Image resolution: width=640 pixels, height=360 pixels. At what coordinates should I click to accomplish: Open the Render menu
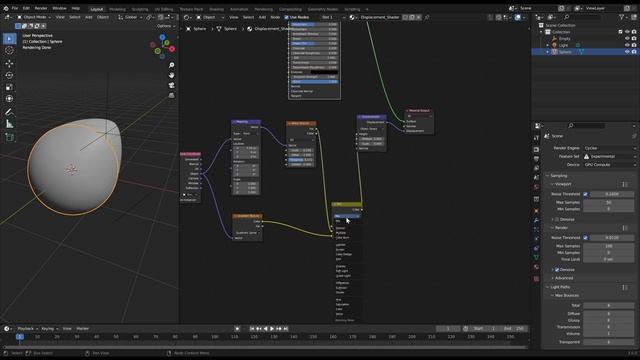pos(41,8)
